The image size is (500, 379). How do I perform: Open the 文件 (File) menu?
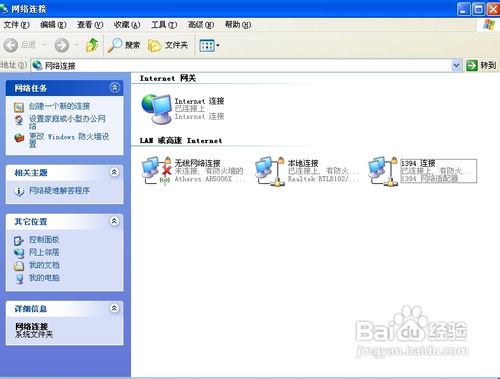16,25
